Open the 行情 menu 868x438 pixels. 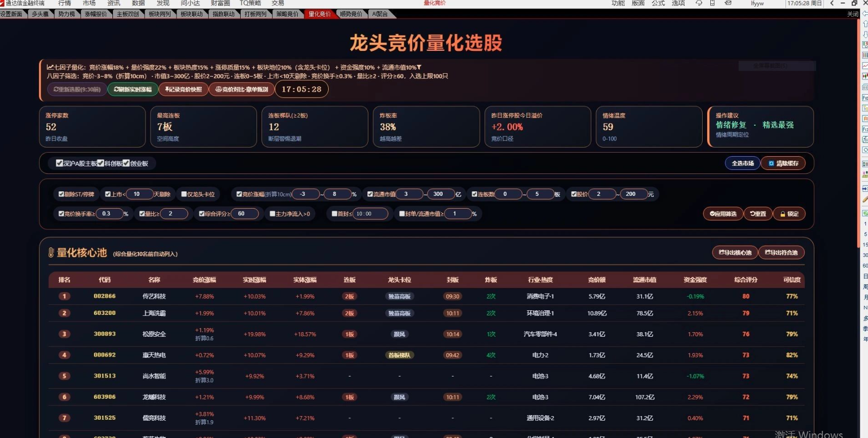65,3
